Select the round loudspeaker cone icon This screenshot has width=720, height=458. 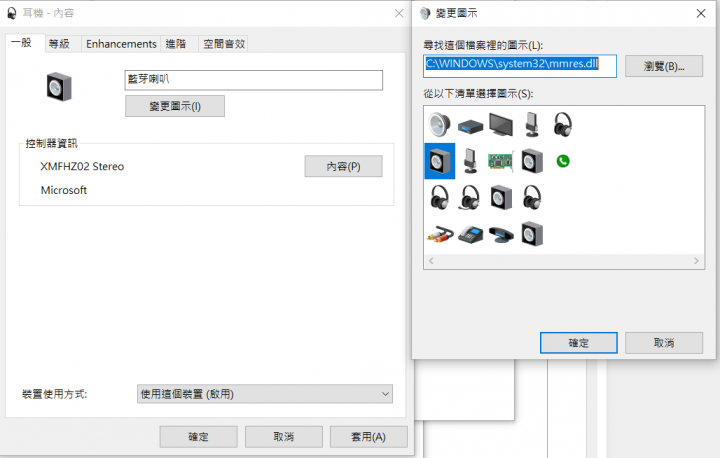point(439,124)
